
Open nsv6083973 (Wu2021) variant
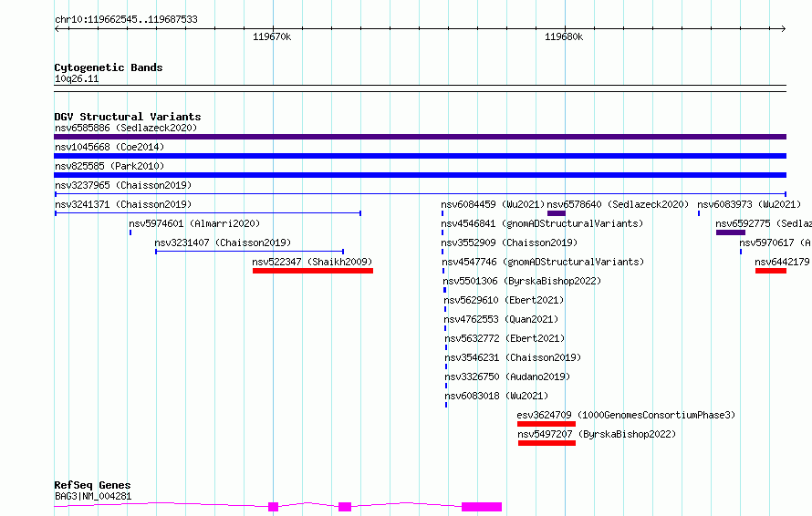[x=749, y=204]
